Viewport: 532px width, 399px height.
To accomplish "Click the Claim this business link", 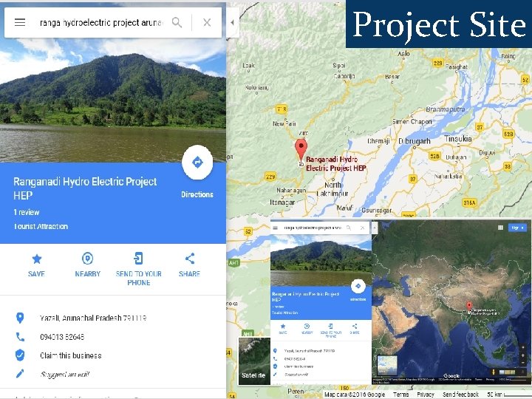I will click(x=71, y=355).
